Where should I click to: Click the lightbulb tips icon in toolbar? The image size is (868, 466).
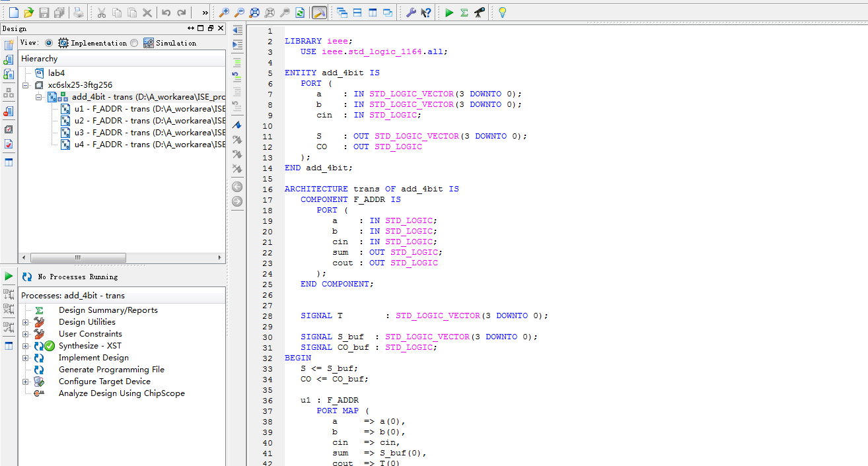click(502, 13)
